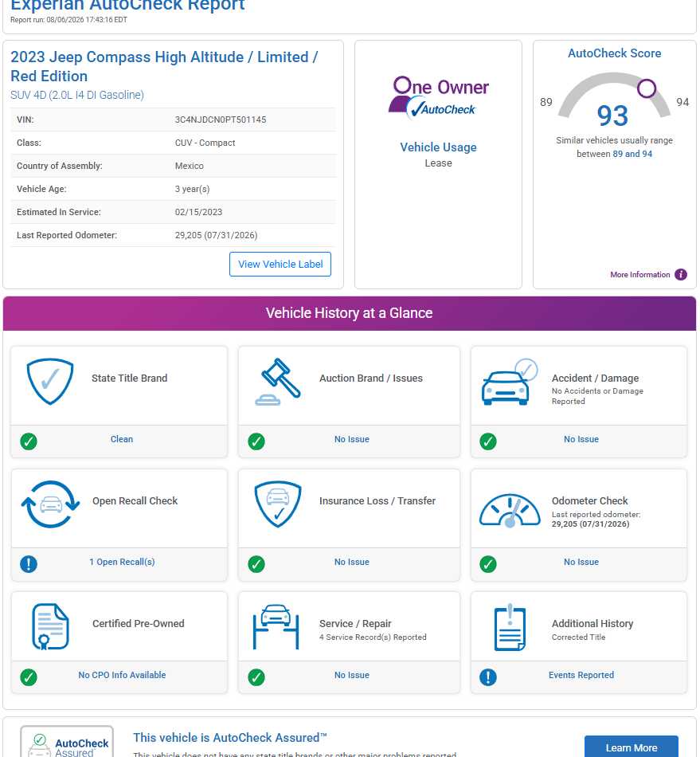This screenshot has height=757, width=700.
Task: Click green checkmark in Insurance Loss card
Action: point(256,564)
